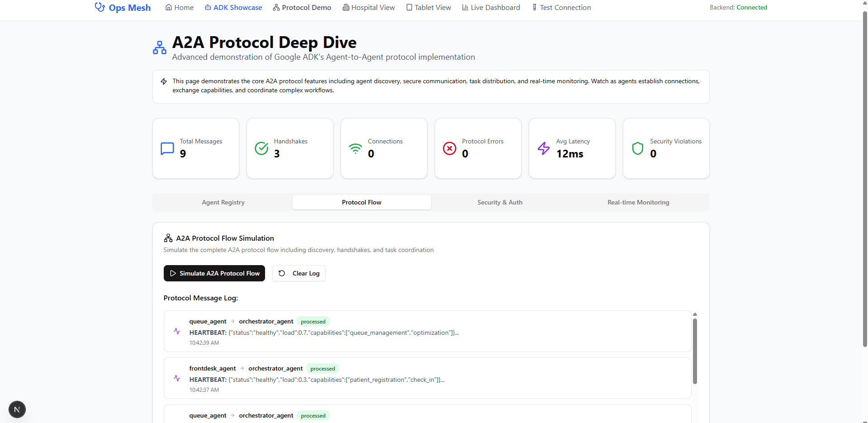Click the network icon beside A2A Protocol Flow Simulation
This screenshot has height=423, width=868.
(168, 238)
